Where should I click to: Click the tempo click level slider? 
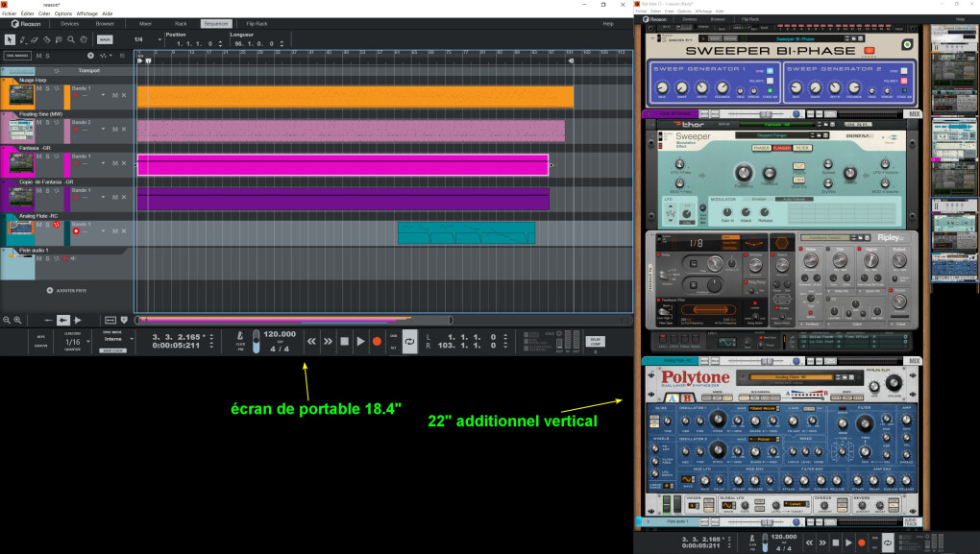tap(256, 342)
